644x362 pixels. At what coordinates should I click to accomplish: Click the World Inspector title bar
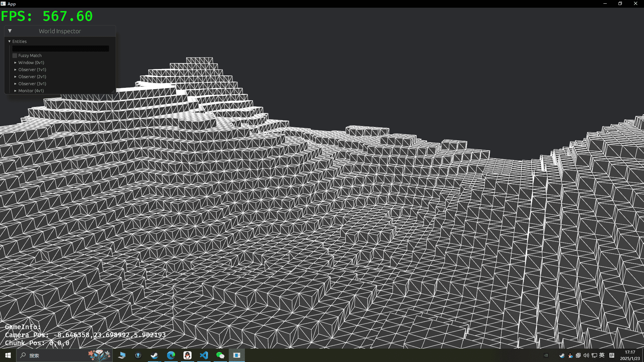(x=60, y=31)
